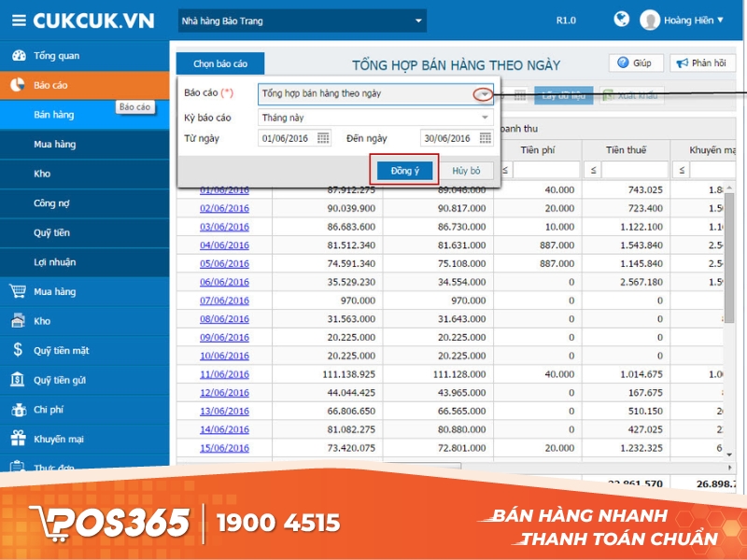Select the Lợi nhuận report submenu
The height and width of the screenshot is (560, 747).
[85, 262]
